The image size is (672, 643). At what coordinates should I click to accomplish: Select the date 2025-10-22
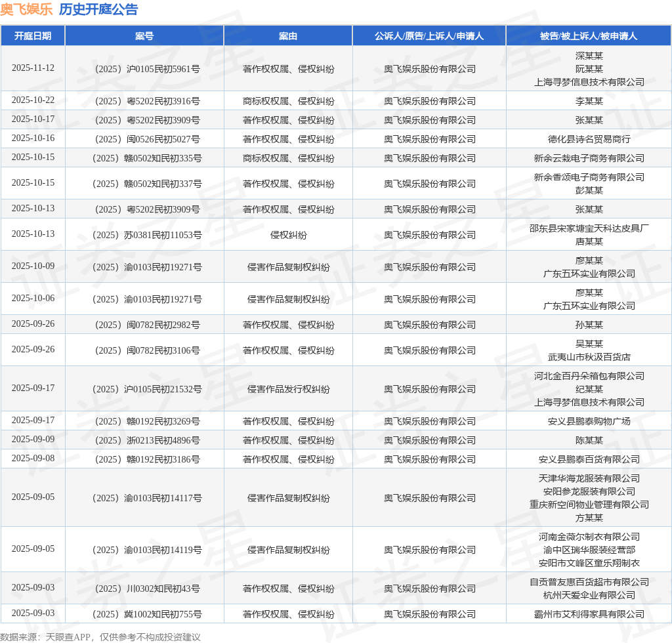pyautogui.click(x=33, y=100)
